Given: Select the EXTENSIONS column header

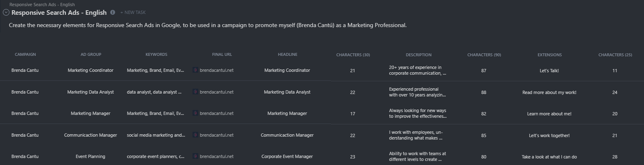Looking at the screenshot, I should tap(550, 55).
